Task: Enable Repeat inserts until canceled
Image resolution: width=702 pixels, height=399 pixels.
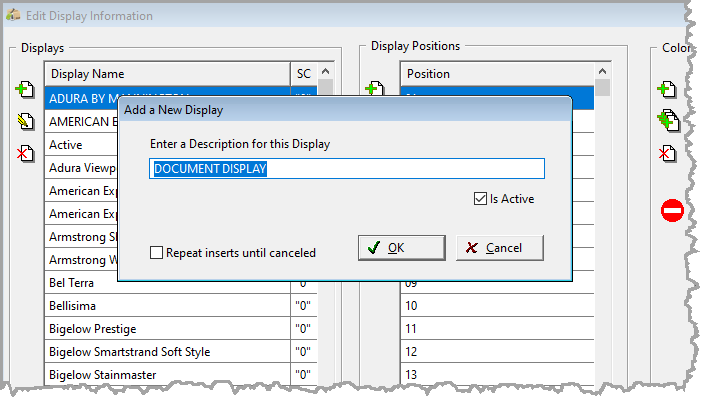Action: 156,253
